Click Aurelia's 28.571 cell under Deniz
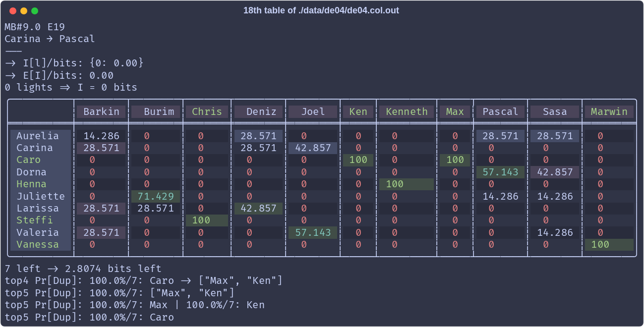644x327 pixels. point(258,136)
